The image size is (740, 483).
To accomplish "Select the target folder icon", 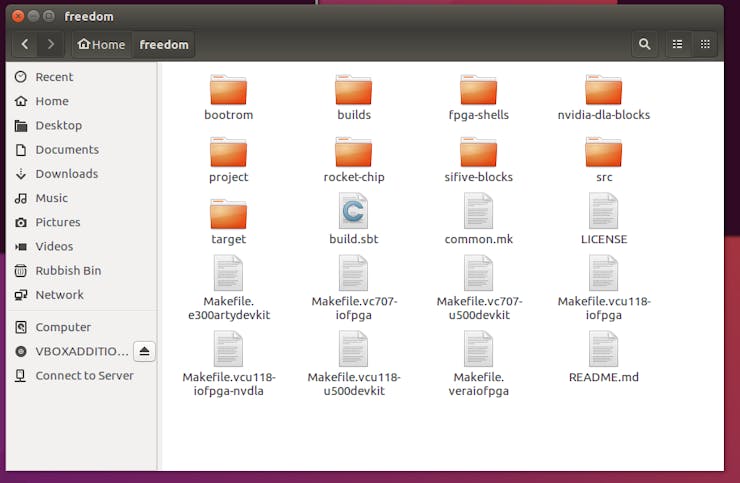I will pos(228,214).
